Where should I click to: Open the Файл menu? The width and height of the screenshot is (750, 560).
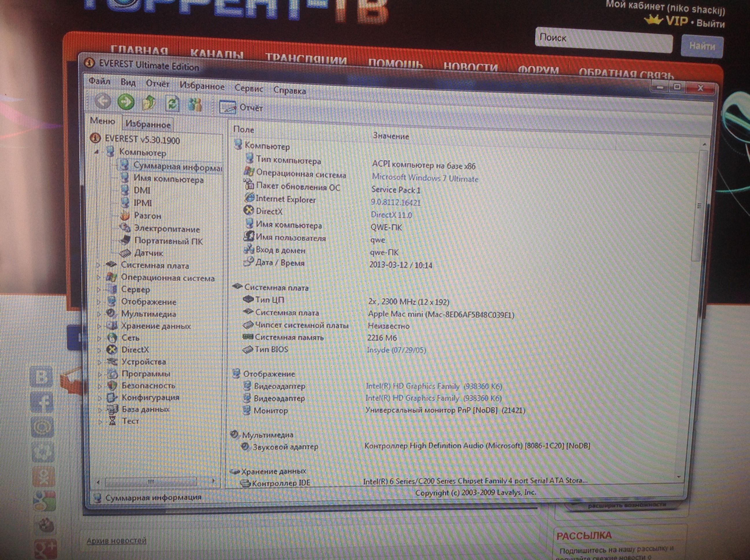[99, 81]
